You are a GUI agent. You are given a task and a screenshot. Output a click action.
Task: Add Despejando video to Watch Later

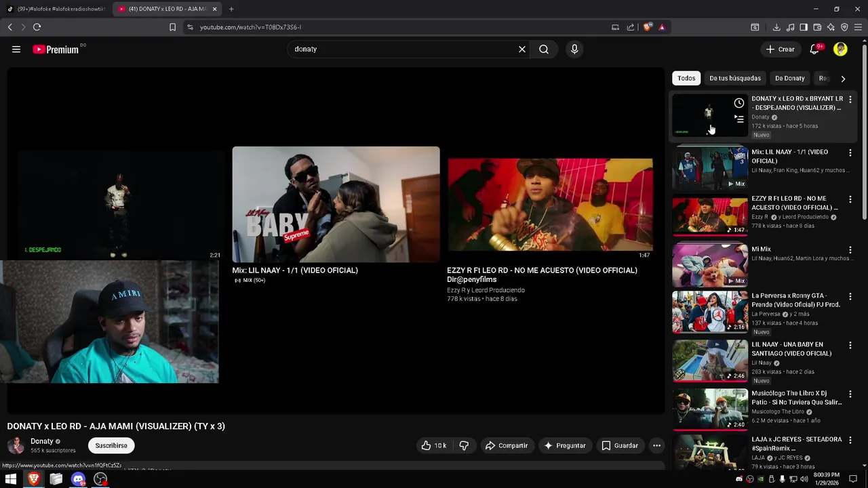coord(739,103)
